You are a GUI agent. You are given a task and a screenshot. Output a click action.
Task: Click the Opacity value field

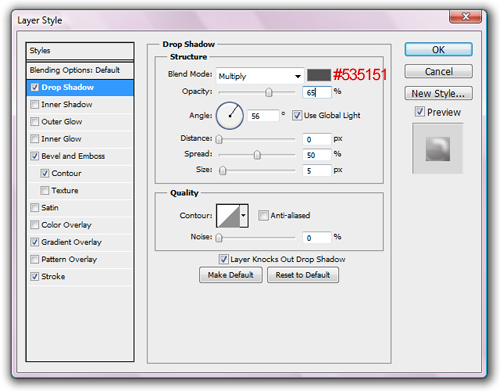click(x=317, y=92)
